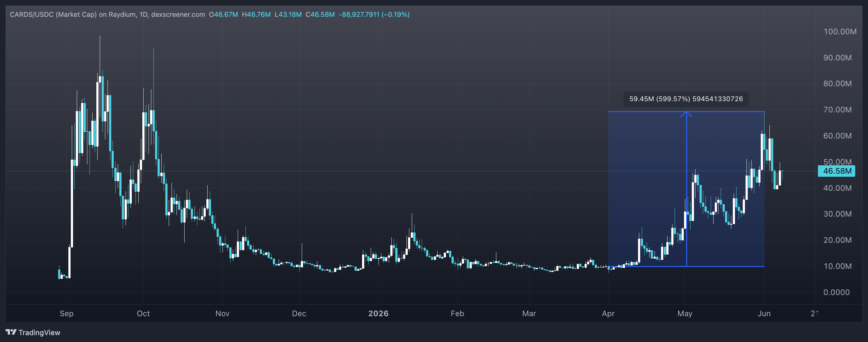Click the Feb time axis label
Viewport: 868px width, 342px height.
click(x=457, y=314)
